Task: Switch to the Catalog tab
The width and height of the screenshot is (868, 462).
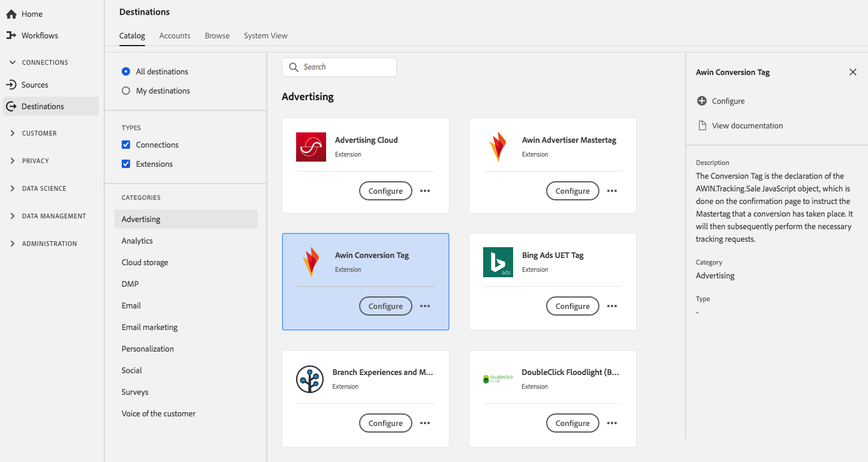Action: pyautogui.click(x=132, y=36)
